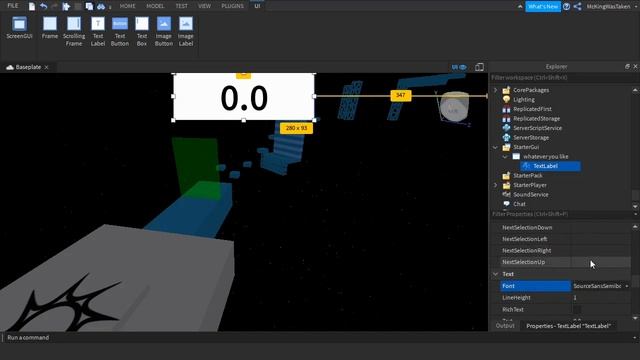Select the NextSelectionLeft property row
640x360 pixels.
click(x=566, y=239)
